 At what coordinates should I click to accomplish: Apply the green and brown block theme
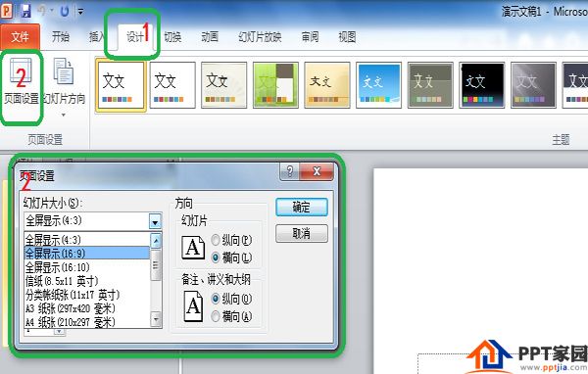point(275,85)
